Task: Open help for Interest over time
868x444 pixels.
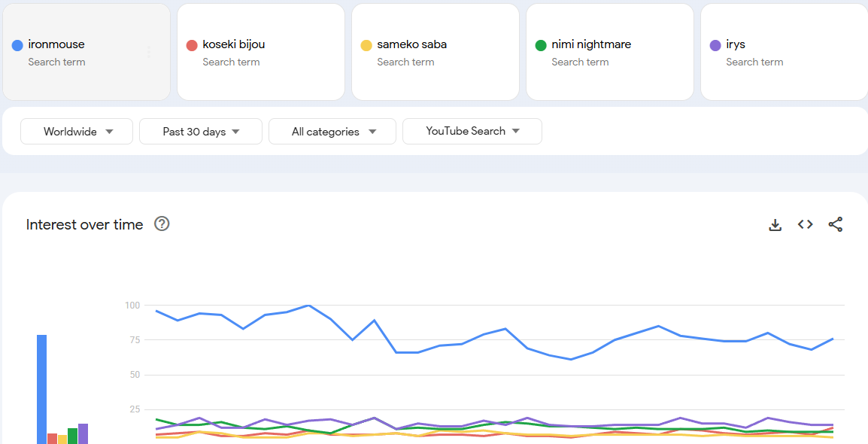Action: (162, 224)
